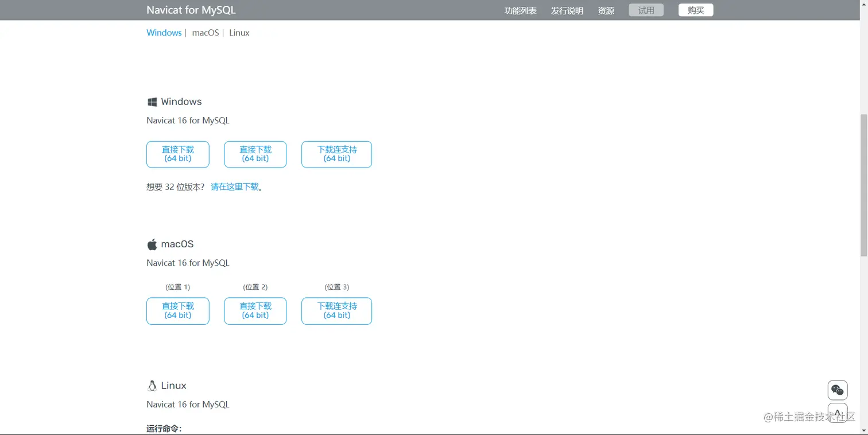
Task: Click the Windows logo icon
Action: coord(152,102)
